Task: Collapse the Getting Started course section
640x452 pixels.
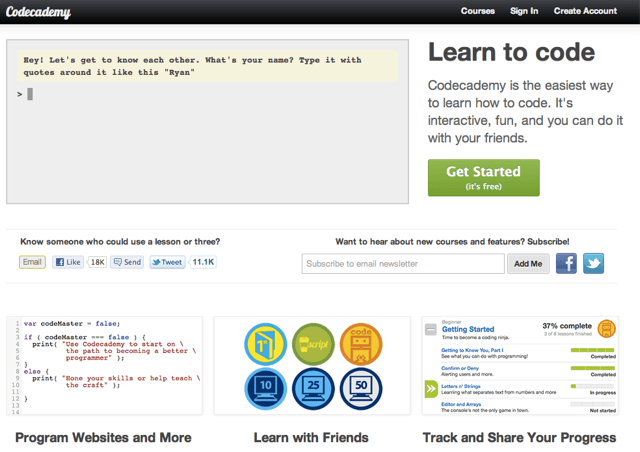Action: 430,329
